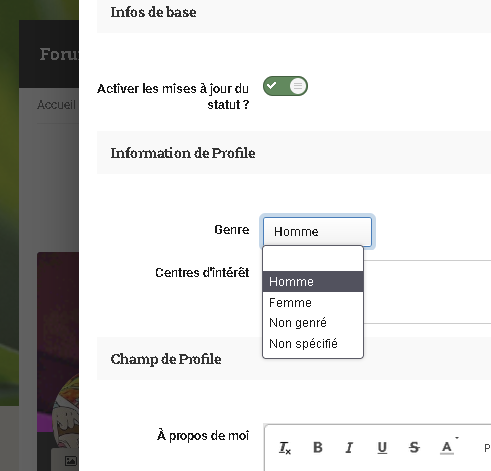Click the Infos de base heading
The width and height of the screenshot is (491, 471).
(x=153, y=12)
